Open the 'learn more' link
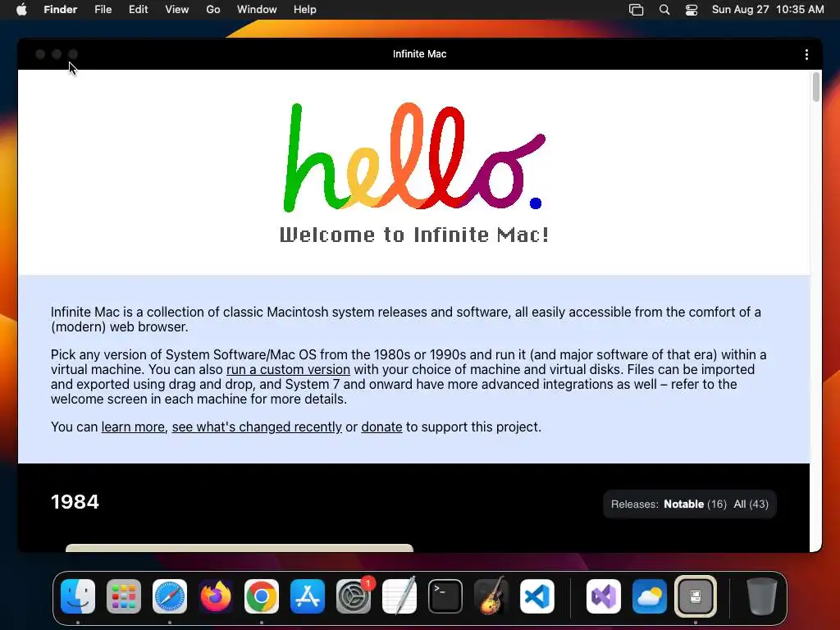Image resolution: width=840 pixels, height=630 pixels. coord(133,427)
